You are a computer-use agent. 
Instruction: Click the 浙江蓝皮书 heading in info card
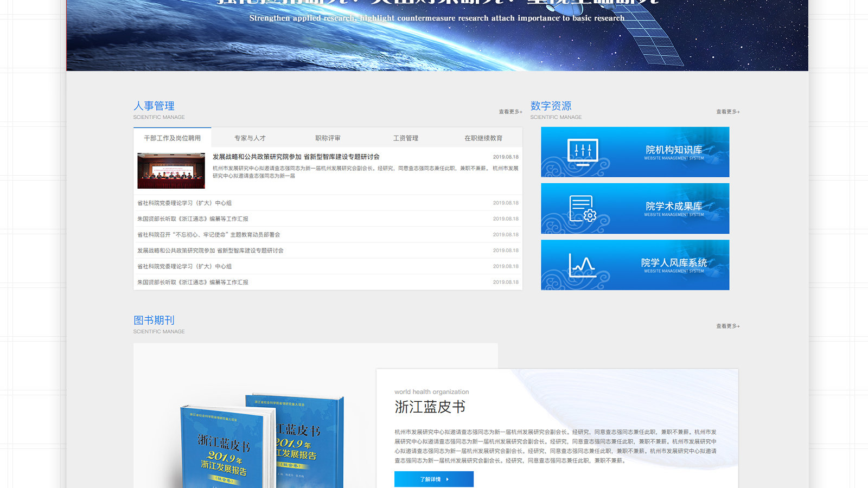(430, 407)
